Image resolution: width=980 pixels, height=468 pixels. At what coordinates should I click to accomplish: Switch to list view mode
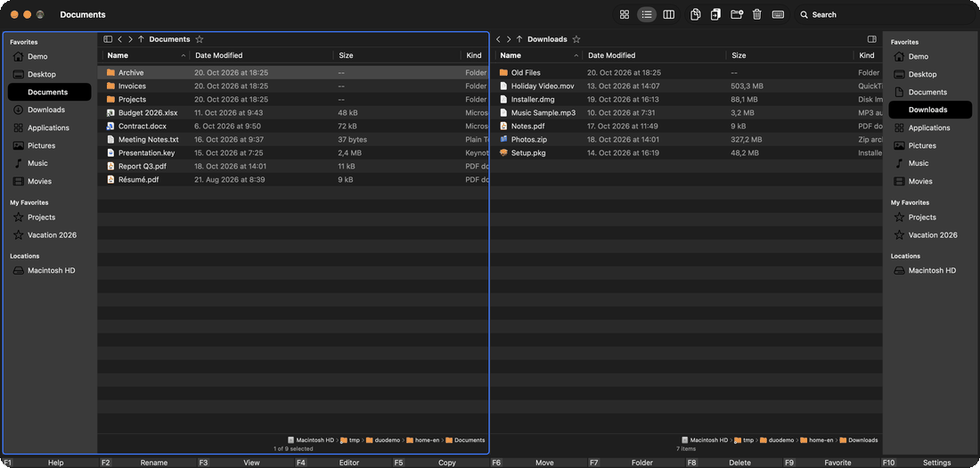click(647, 14)
